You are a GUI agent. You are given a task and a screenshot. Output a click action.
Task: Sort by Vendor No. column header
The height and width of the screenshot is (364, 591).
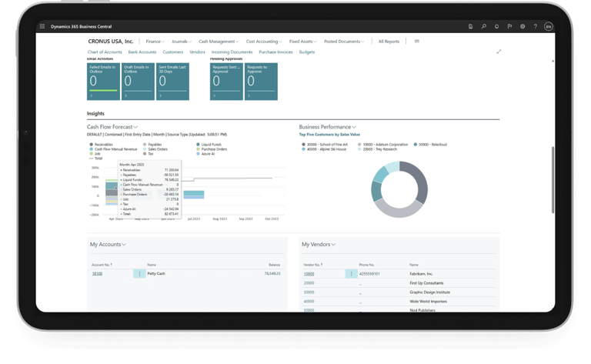pyautogui.click(x=313, y=265)
